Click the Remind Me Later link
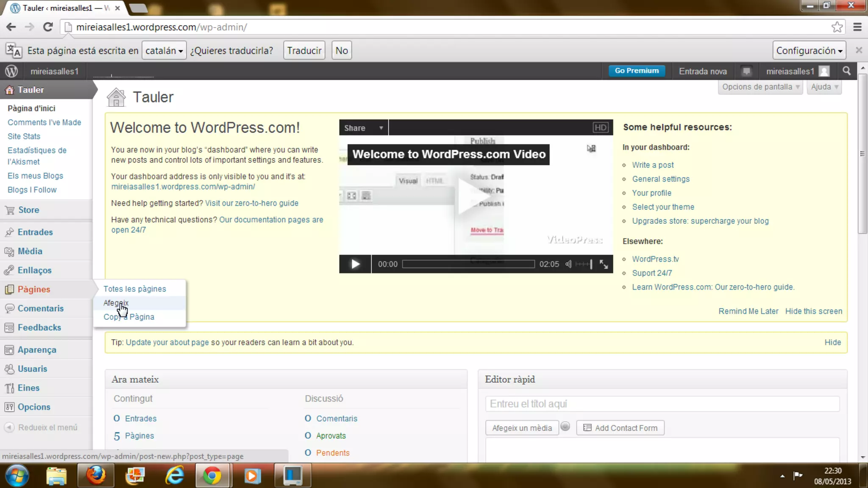The width and height of the screenshot is (868, 488). tap(748, 311)
